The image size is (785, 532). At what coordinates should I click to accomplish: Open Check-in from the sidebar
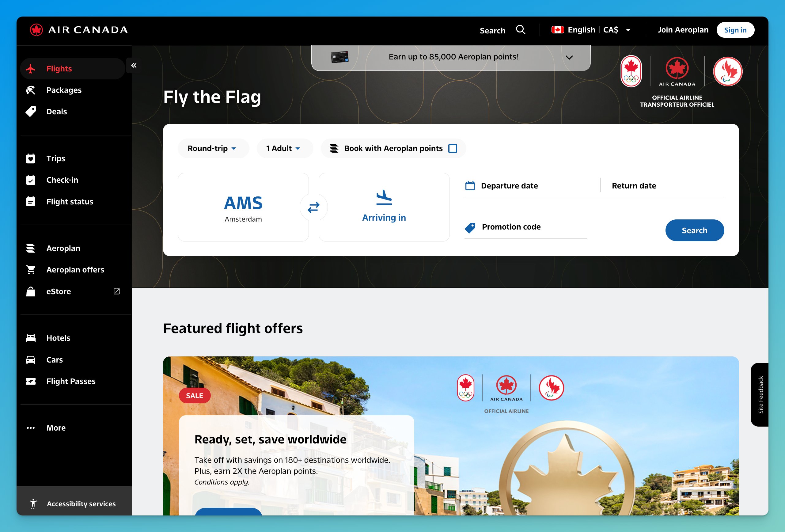point(62,180)
